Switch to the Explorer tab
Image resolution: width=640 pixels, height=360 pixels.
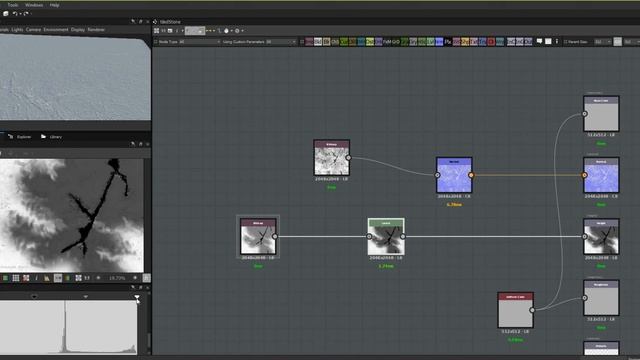coord(20,137)
